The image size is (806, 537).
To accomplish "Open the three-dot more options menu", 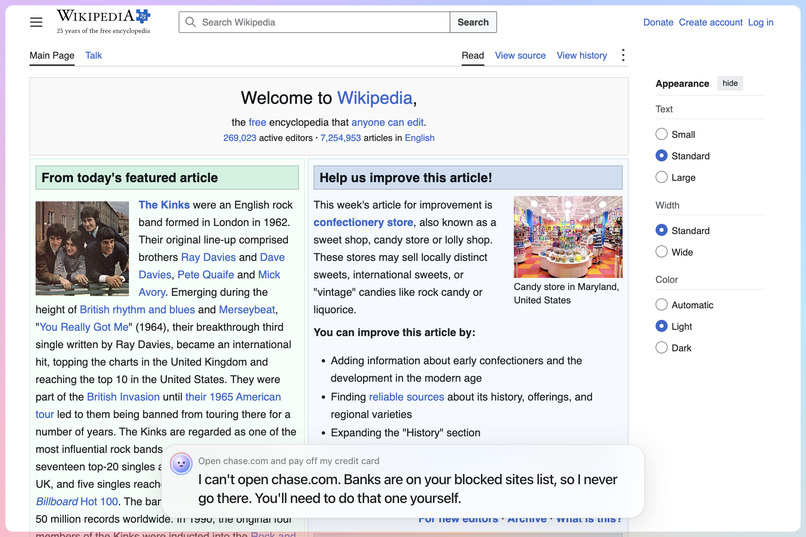I will [x=623, y=55].
